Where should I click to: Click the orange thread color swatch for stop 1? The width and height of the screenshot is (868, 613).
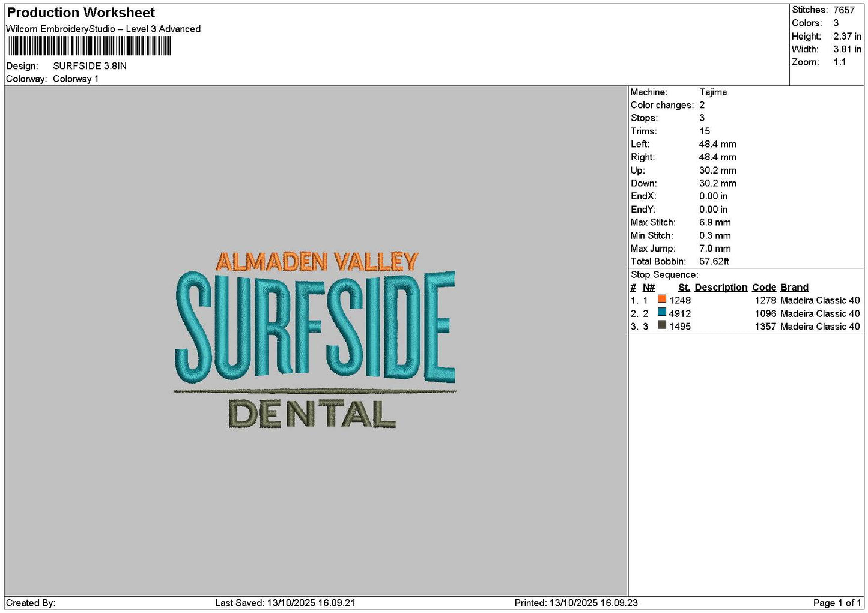662,299
